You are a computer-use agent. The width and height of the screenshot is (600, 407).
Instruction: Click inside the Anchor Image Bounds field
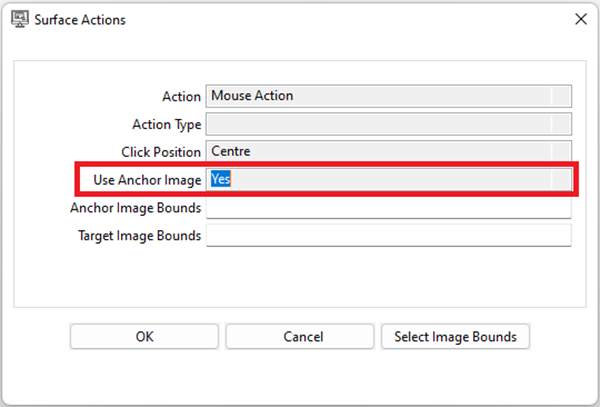point(388,208)
